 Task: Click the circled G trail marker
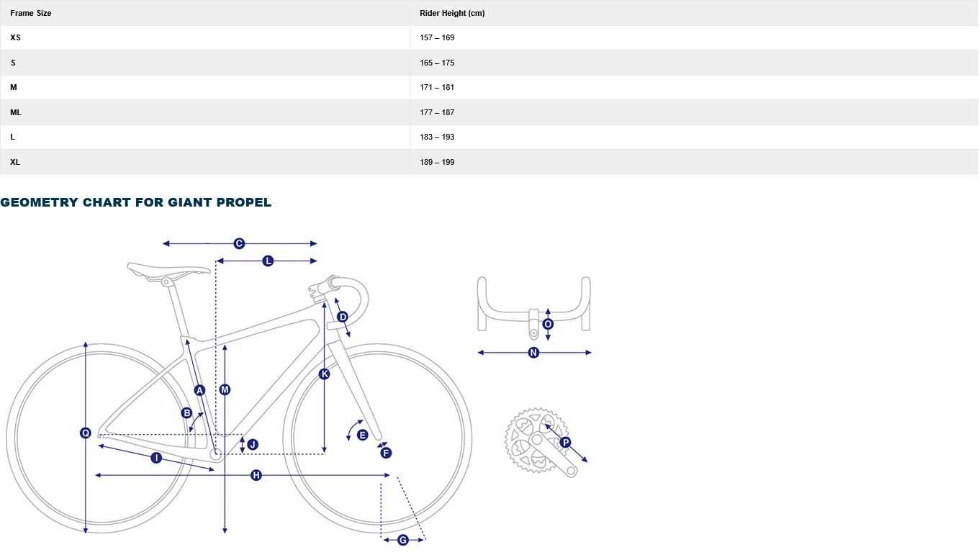(x=403, y=540)
